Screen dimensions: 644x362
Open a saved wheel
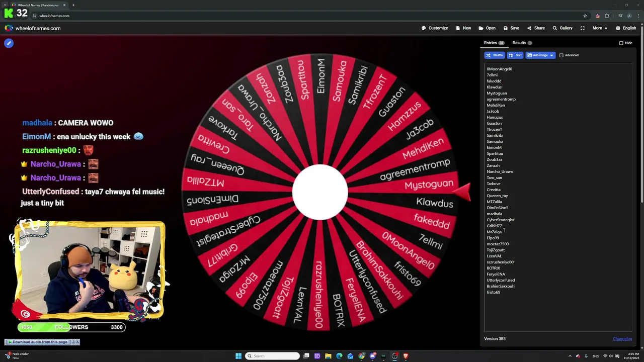487,28
